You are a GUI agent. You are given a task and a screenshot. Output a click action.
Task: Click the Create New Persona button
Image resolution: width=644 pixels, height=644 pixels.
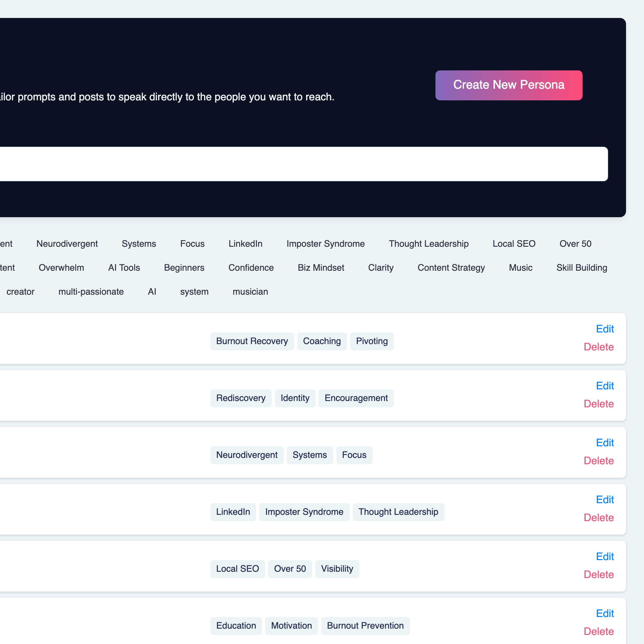coord(508,85)
